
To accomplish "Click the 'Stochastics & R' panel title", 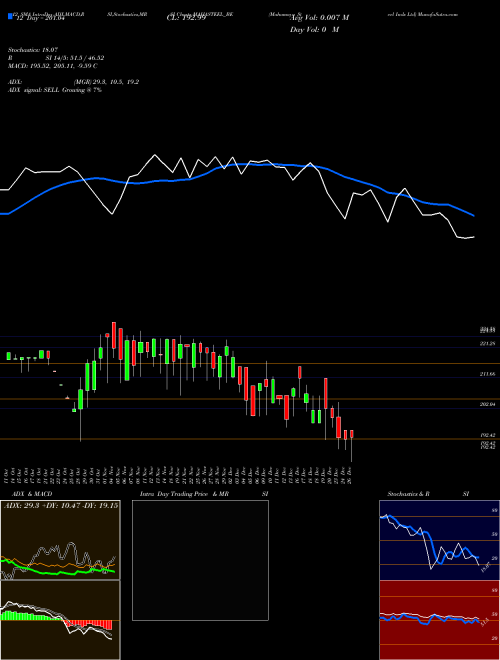I will tap(408, 494).
